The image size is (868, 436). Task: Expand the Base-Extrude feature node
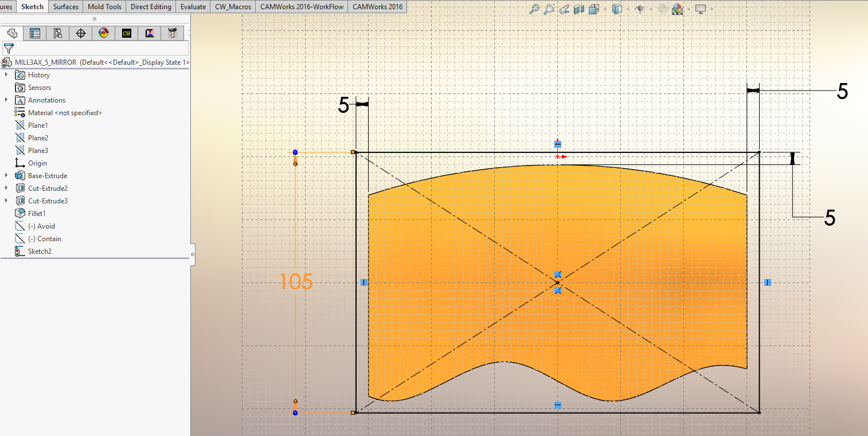point(6,176)
